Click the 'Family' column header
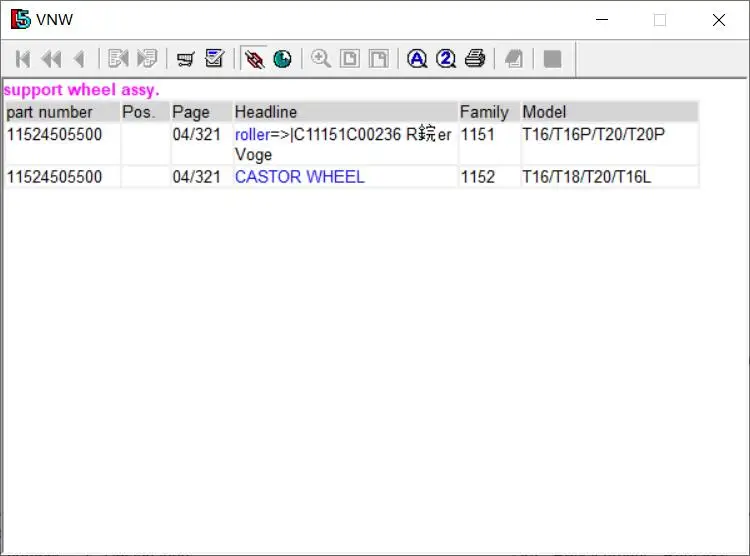750x556 pixels. pos(484,112)
